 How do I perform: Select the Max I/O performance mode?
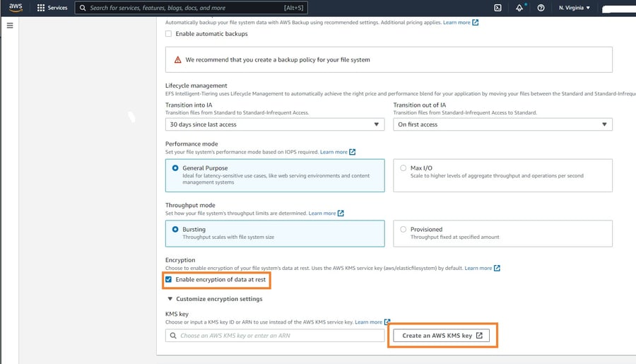404,168
